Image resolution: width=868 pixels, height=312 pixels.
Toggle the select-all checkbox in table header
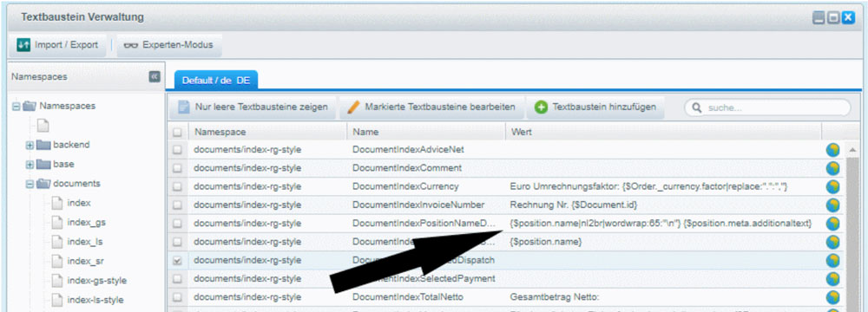[x=177, y=133]
